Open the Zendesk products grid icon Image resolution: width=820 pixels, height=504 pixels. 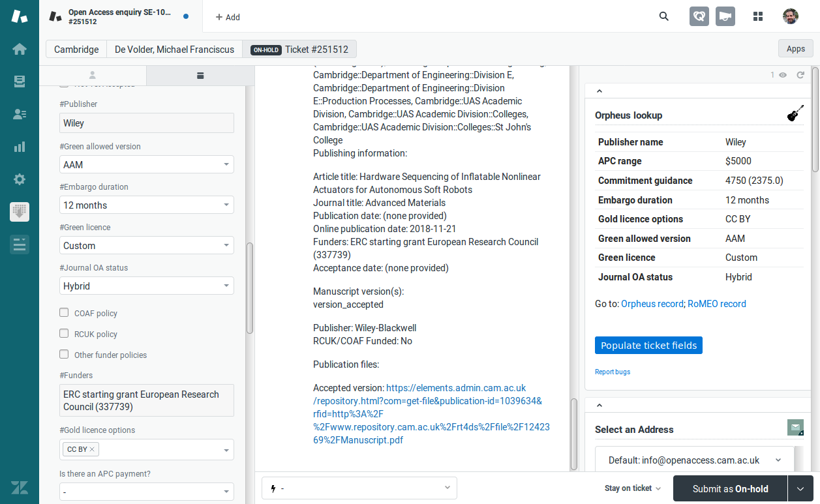point(758,17)
